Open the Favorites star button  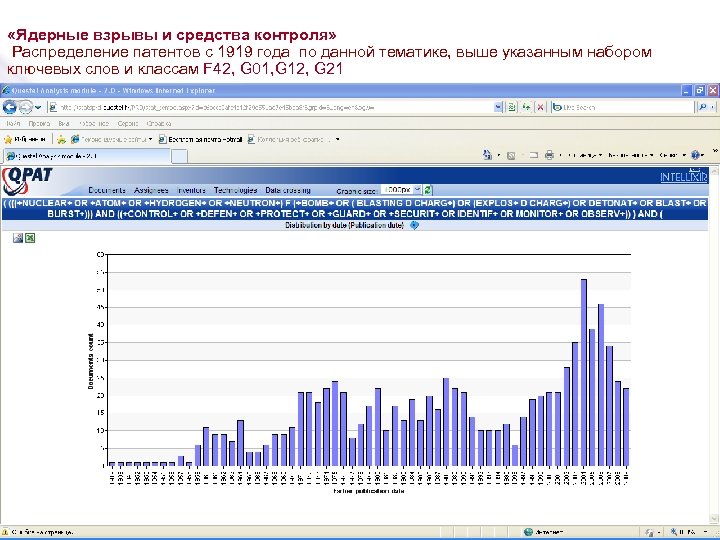click(x=25, y=139)
